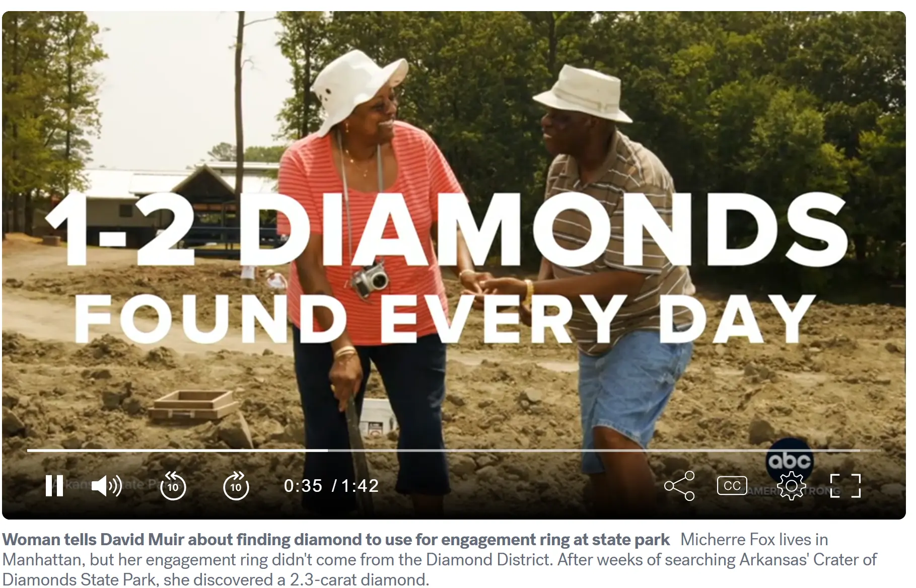Click the 0:35 current time readout
The height and width of the screenshot is (588, 916).
303,486
